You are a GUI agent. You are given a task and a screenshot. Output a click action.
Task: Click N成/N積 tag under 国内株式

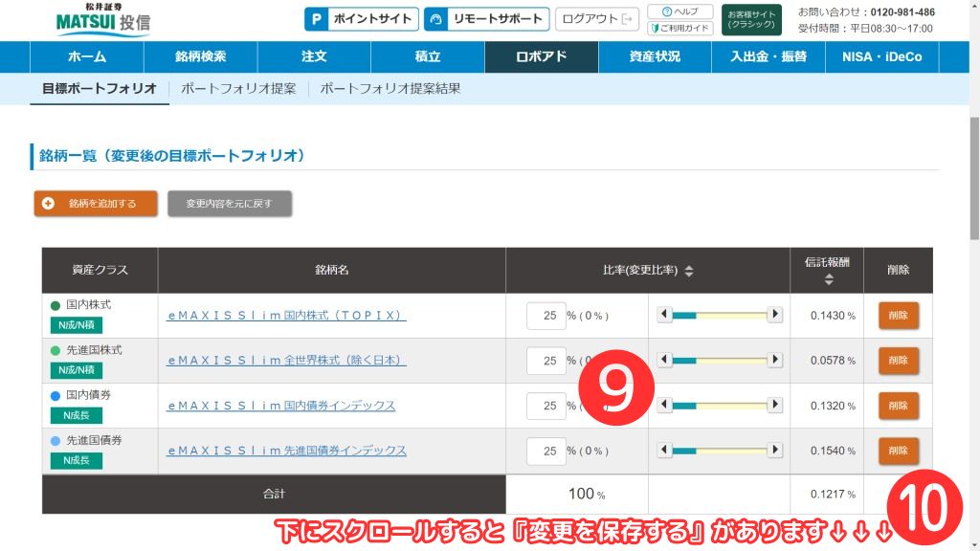[x=77, y=325]
